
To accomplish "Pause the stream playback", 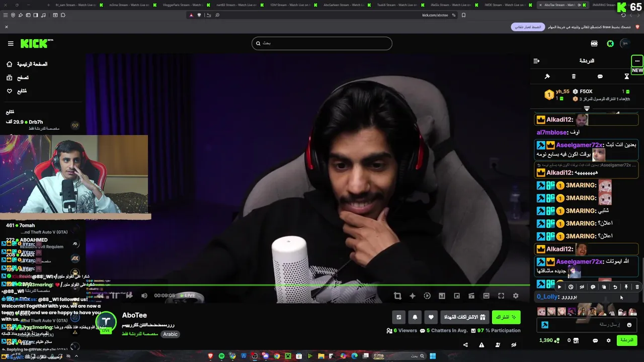I will [115, 296].
